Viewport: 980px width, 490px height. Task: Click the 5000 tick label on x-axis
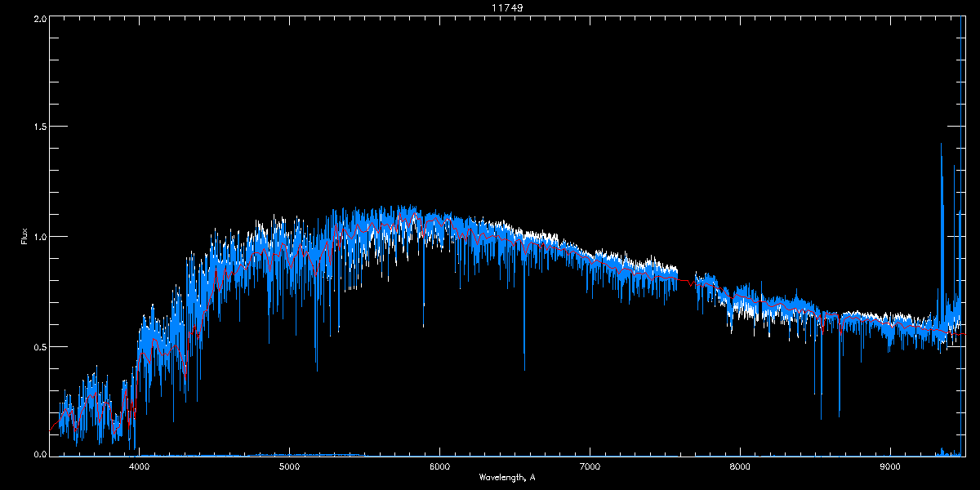tap(290, 466)
